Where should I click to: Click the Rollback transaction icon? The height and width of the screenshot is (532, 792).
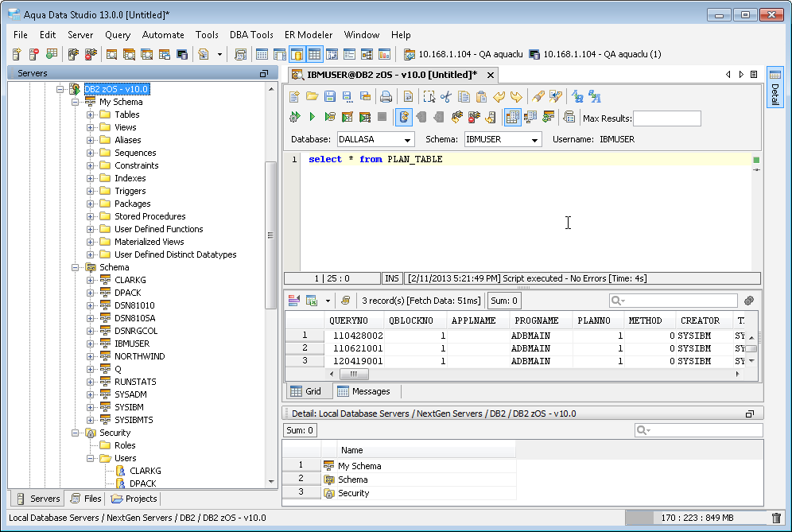point(438,117)
